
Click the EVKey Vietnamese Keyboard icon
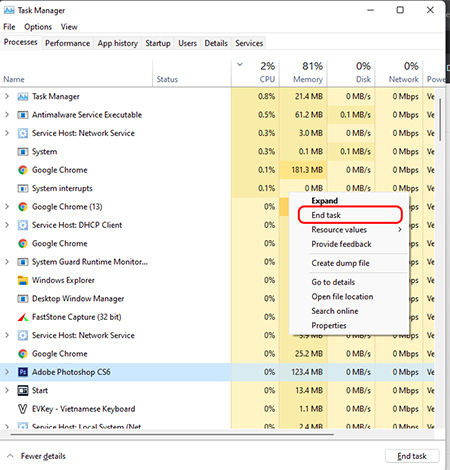[x=23, y=409]
